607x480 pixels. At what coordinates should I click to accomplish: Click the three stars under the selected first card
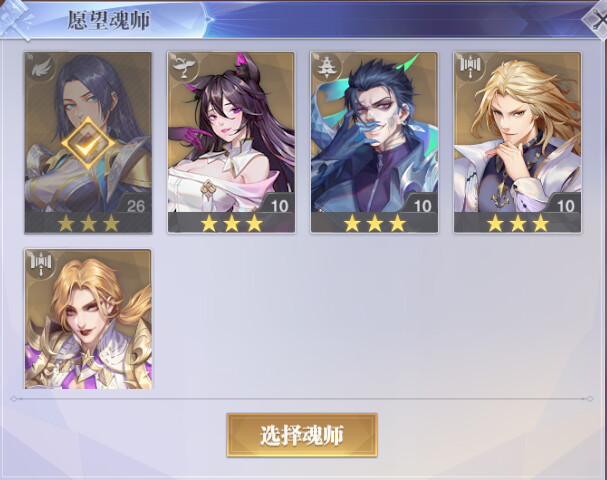point(88,223)
